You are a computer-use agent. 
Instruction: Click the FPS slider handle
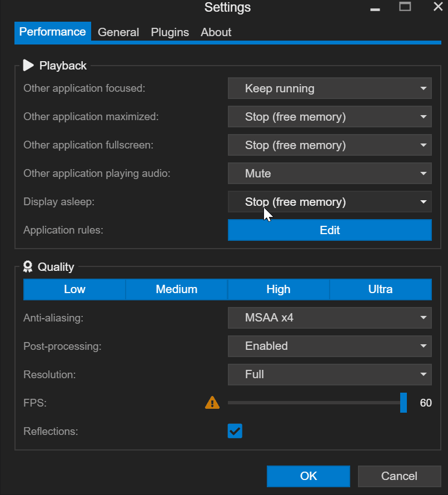(404, 403)
